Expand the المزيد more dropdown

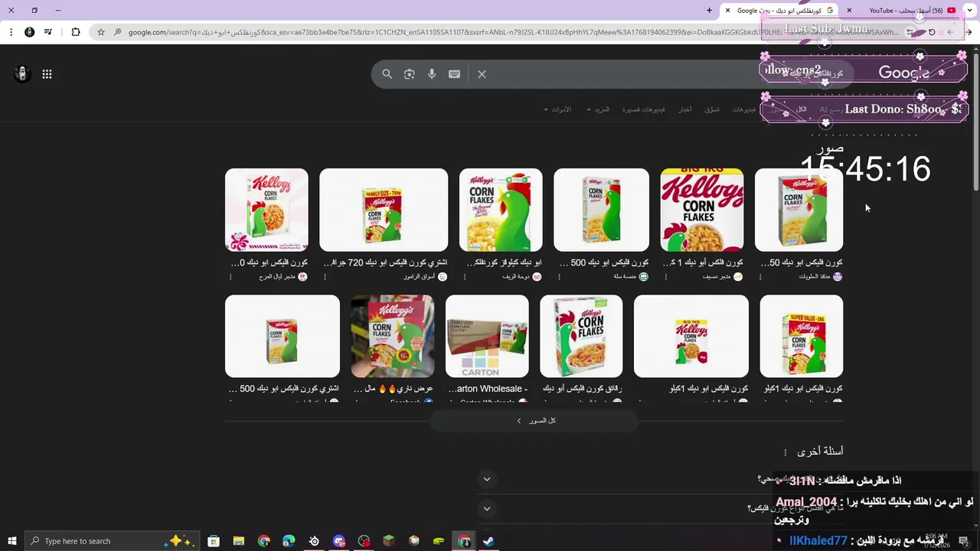(x=598, y=109)
